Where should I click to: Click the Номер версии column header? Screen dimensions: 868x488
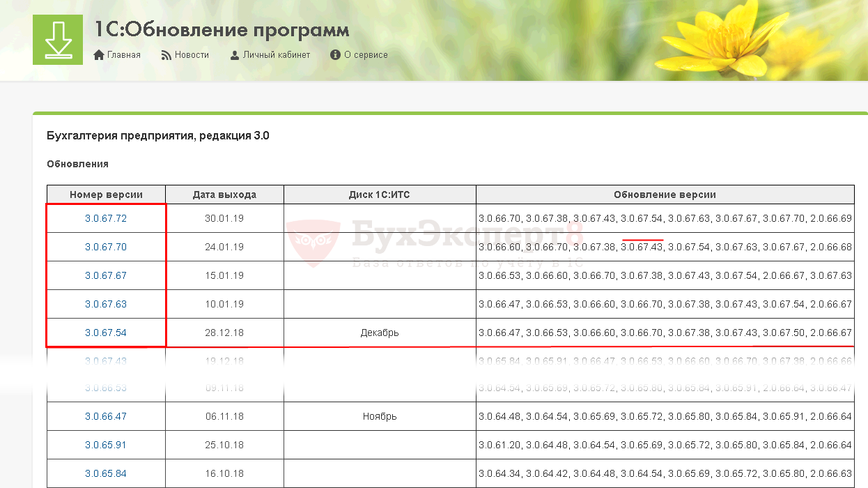pyautogui.click(x=106, y=195)
